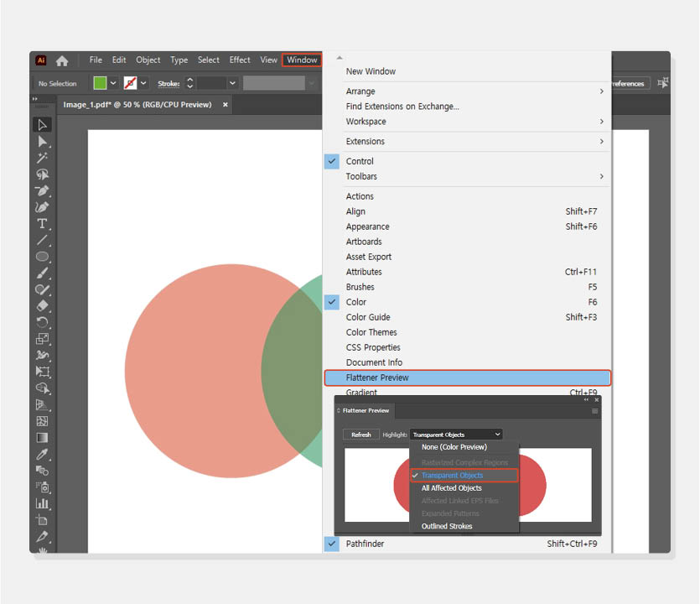Expand the Toolbars submenu

468,176
